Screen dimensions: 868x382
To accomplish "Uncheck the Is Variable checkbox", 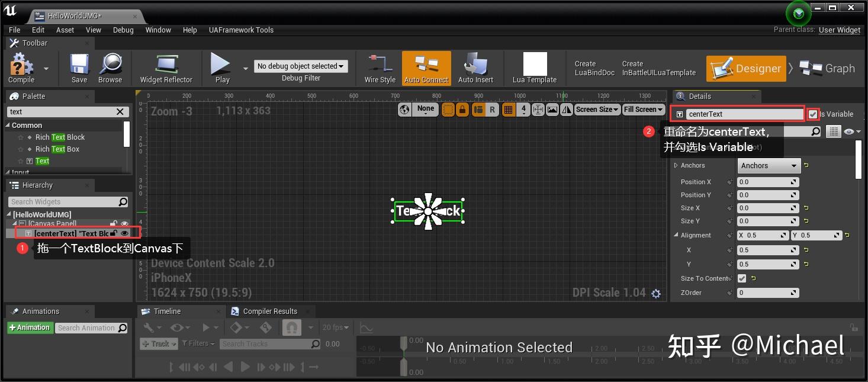I will 813,114.
